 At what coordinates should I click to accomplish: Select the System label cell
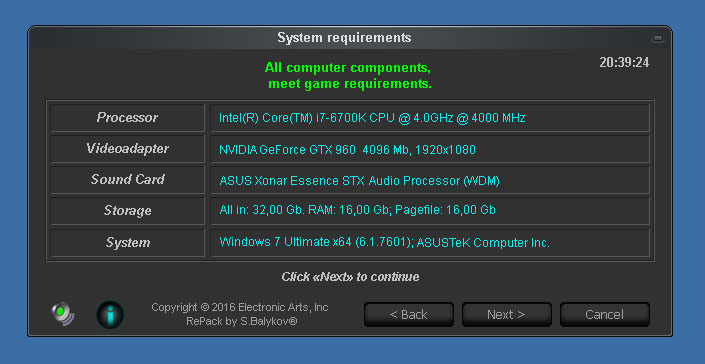click(127, 243)
